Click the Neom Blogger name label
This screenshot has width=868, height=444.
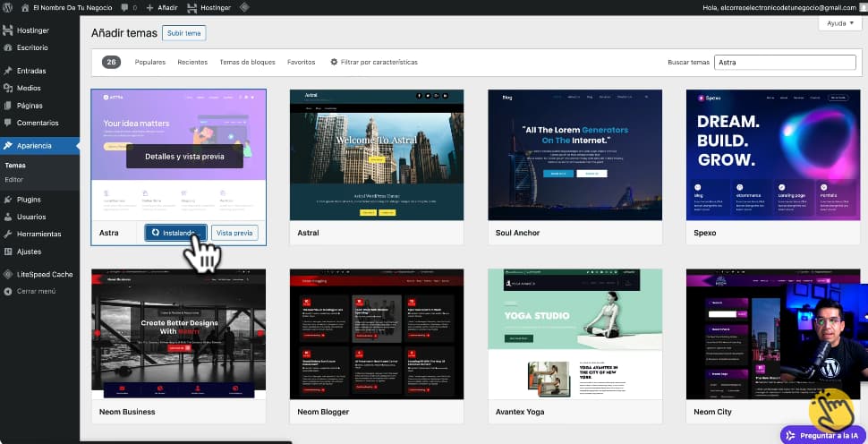tap(323, 412)
